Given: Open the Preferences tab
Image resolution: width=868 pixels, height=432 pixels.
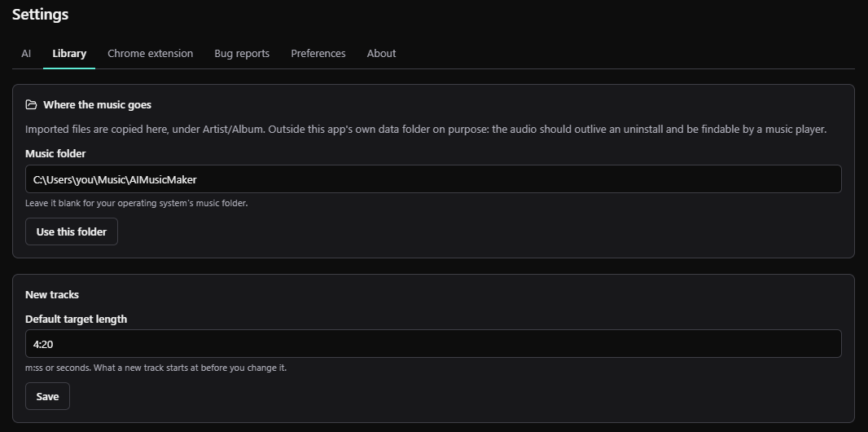Looking at the screenshot, I should pyautogui.click(x=318, y=54).
